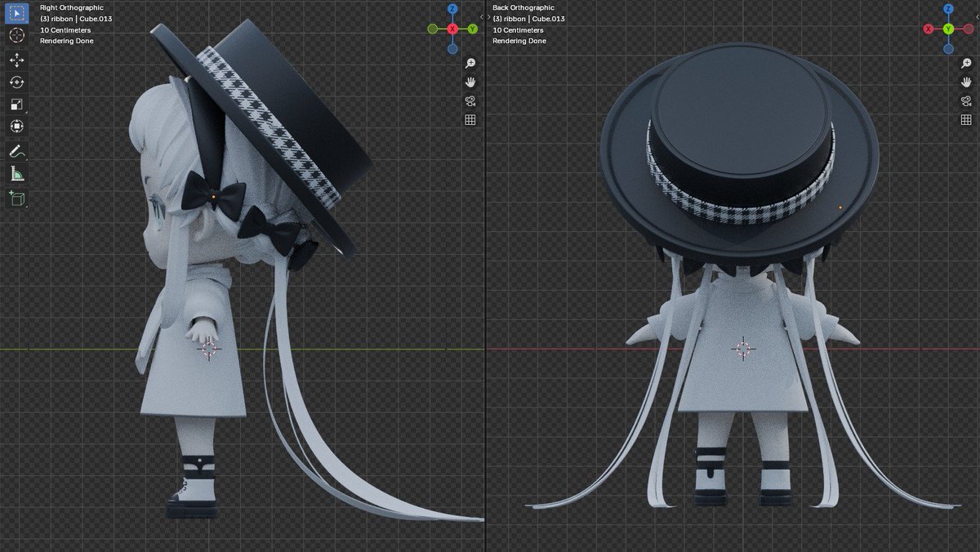Viewport: 980px width, 552px height.
Task: Toggle perspective/orthographic grid icon in Right Orthographic viewport
Action: (x=470, y=120)
